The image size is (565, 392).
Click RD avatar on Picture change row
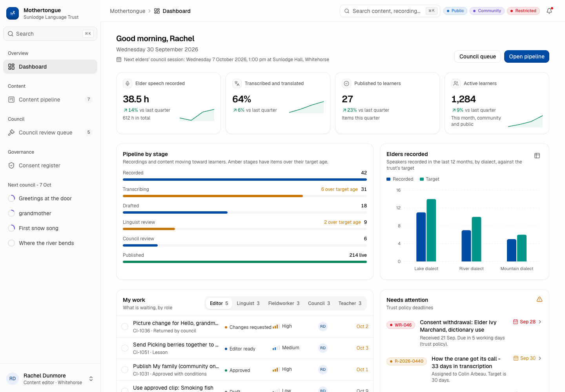(323, 327)
